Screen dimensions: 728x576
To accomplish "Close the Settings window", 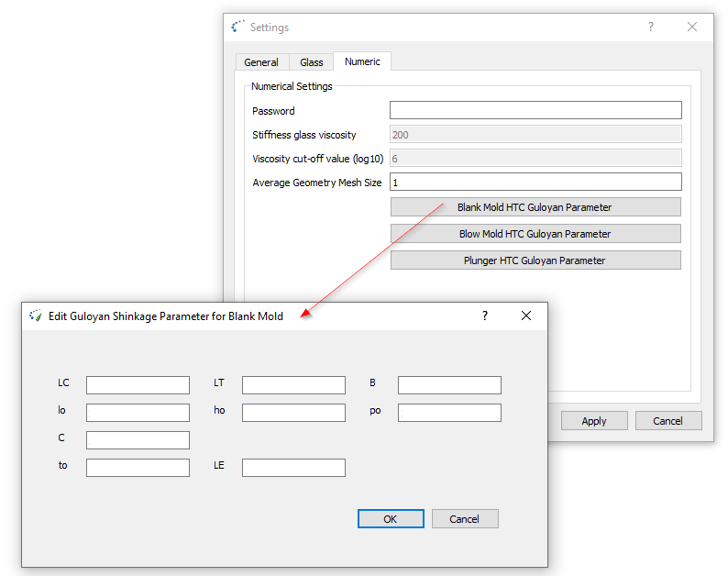I will [692, 28].
